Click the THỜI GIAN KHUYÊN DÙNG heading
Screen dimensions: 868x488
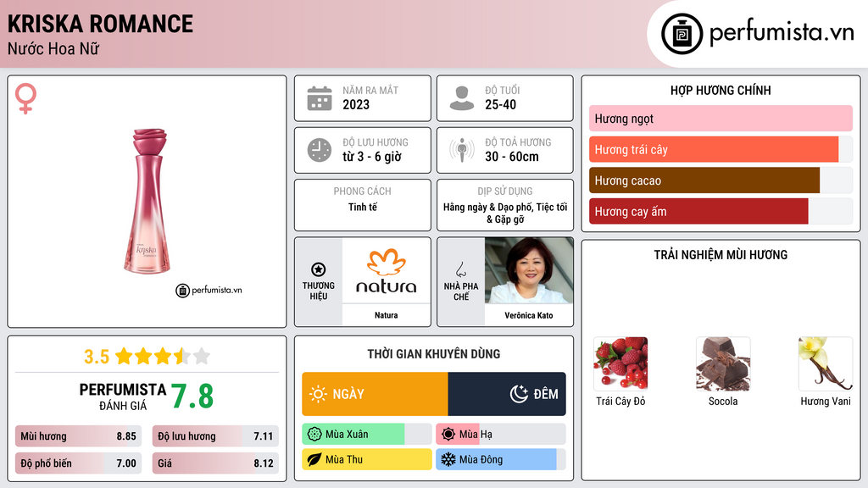coord(434,354)
